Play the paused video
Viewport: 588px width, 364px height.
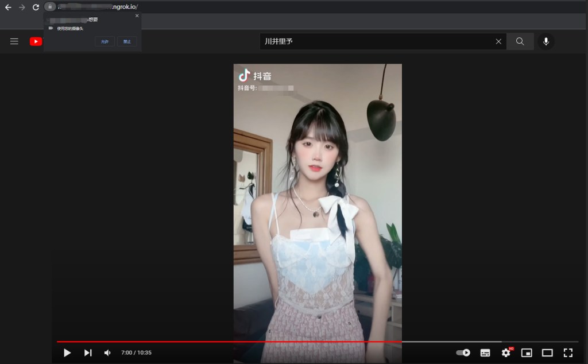(67, 353)
